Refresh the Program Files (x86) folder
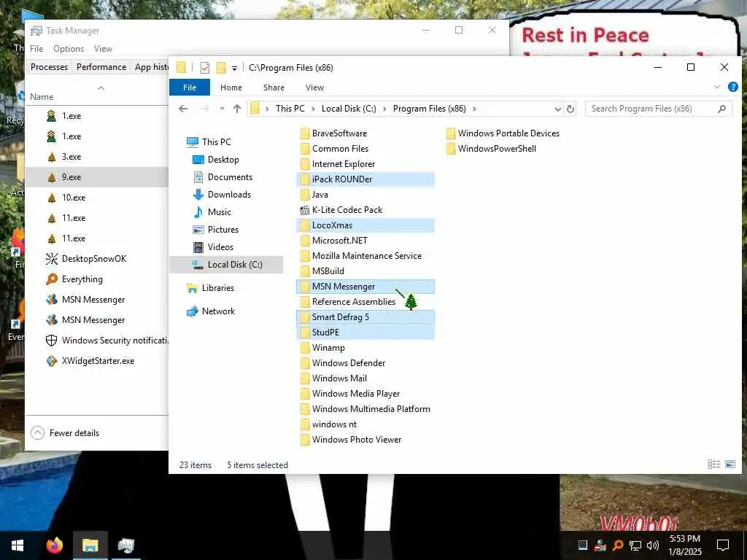 pyautogui.click(x=570, y=109)
